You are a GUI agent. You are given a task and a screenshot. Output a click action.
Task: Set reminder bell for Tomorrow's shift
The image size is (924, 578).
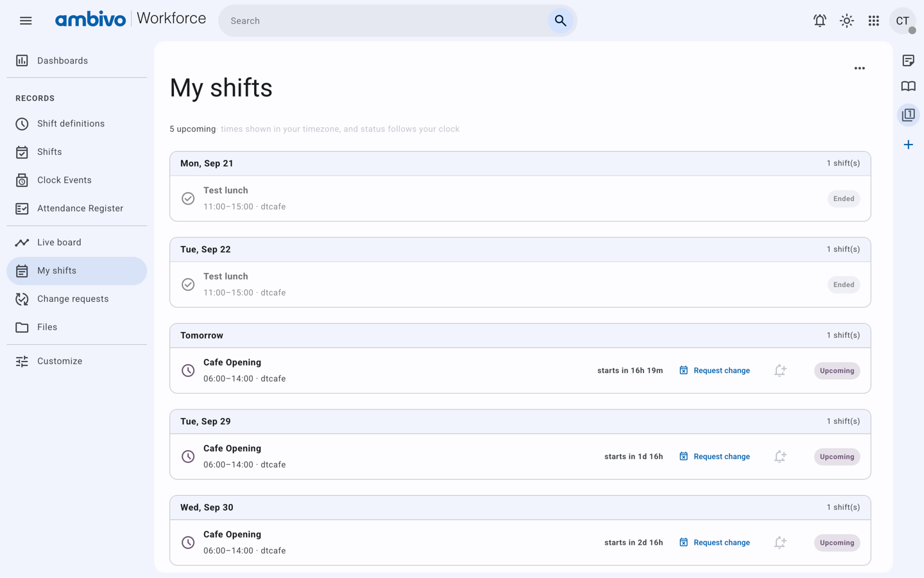tap(780, 371)
